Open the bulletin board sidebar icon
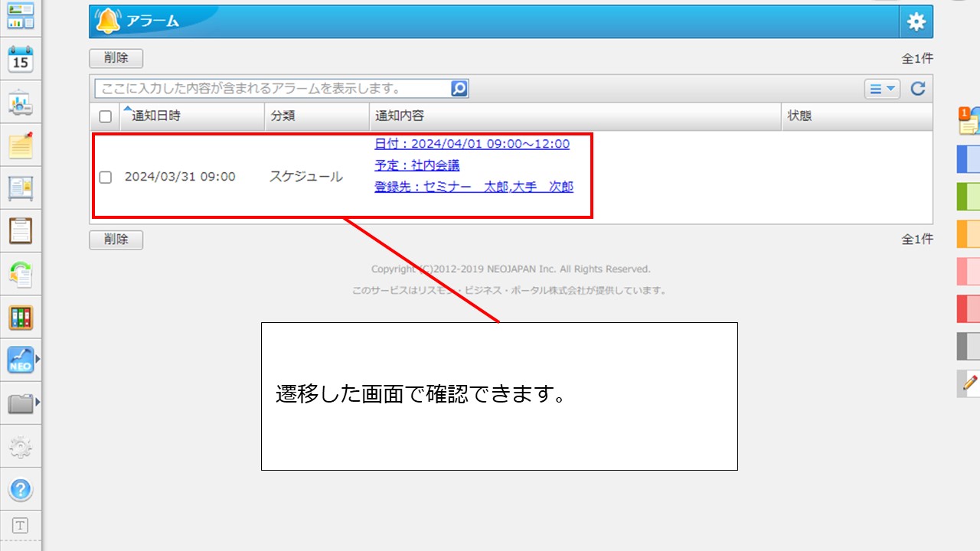Viewport: 980px width, 551px height. 20,188
